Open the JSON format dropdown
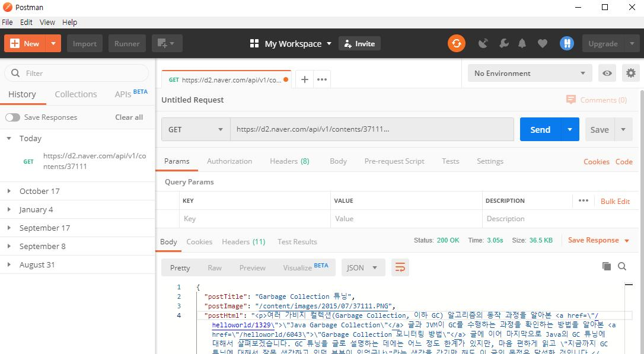Viewport: 644px width, 354px height. (363, 268)
